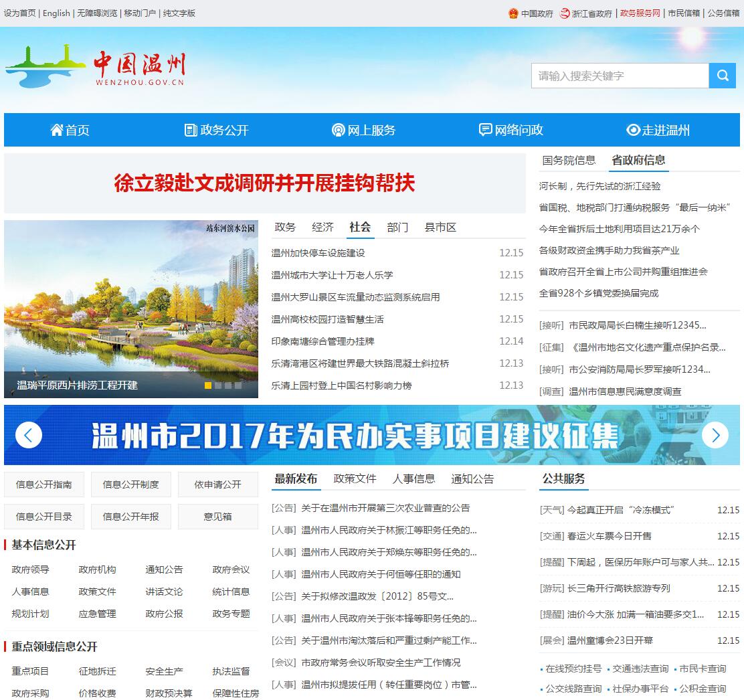
Task: Click the 信息公开年报 button
Action: point(131,517)
